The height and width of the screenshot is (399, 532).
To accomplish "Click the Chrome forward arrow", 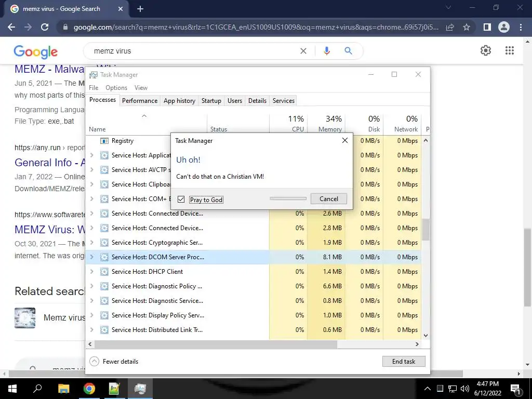I will tap(28, 27).
